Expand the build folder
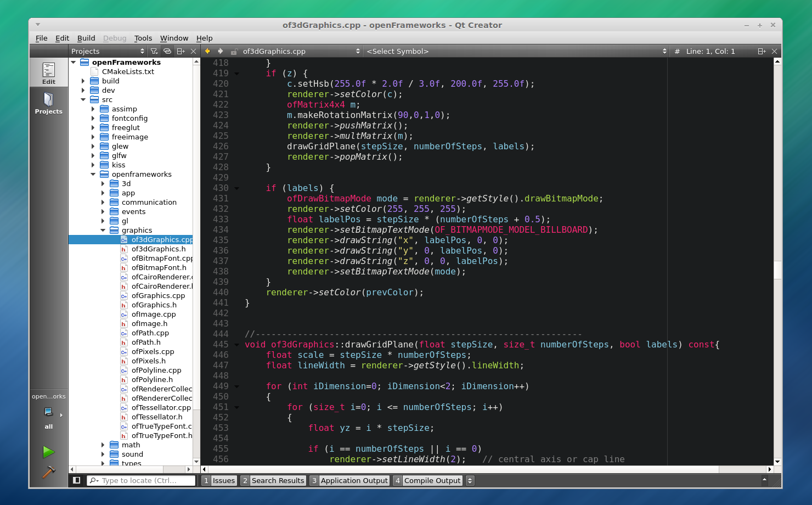The image size is (812, 505). click(x=83, y=81)
